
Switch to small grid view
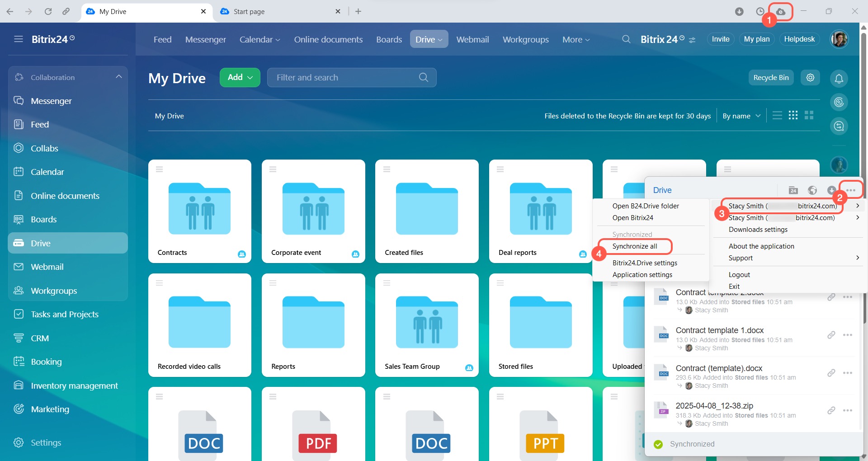click(x=793, y=116)
